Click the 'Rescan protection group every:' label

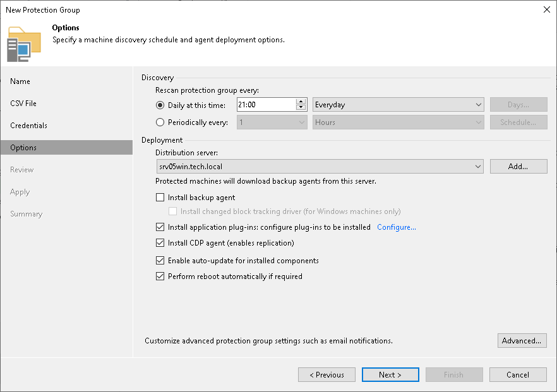(207, 90)
